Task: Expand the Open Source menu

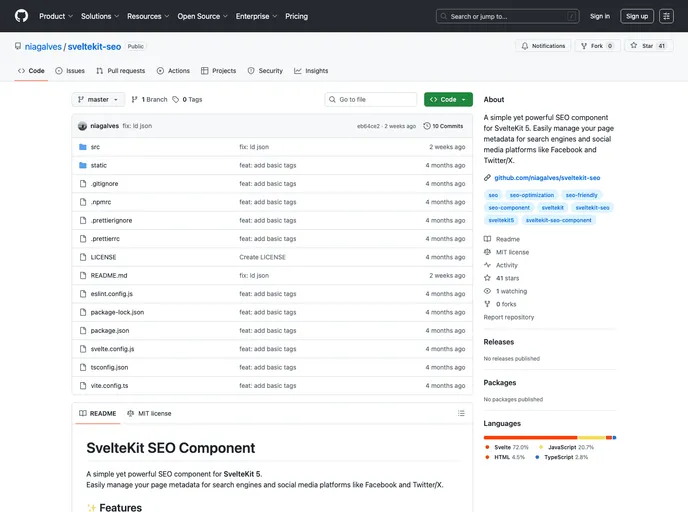Action: (202, 16)
